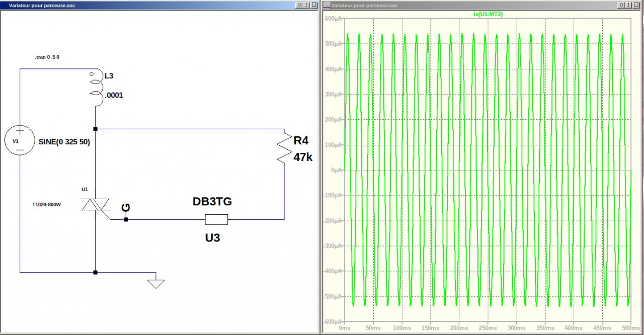
Task: Click the 47k resistor value
Action: [303, 157]
